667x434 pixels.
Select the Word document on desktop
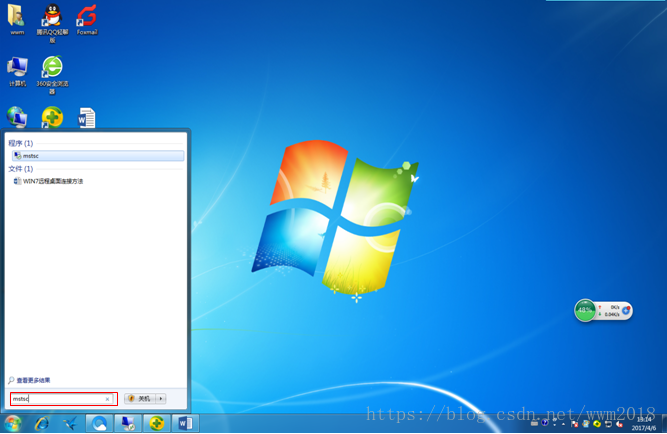pyautogui.click(x=86, y=118)
